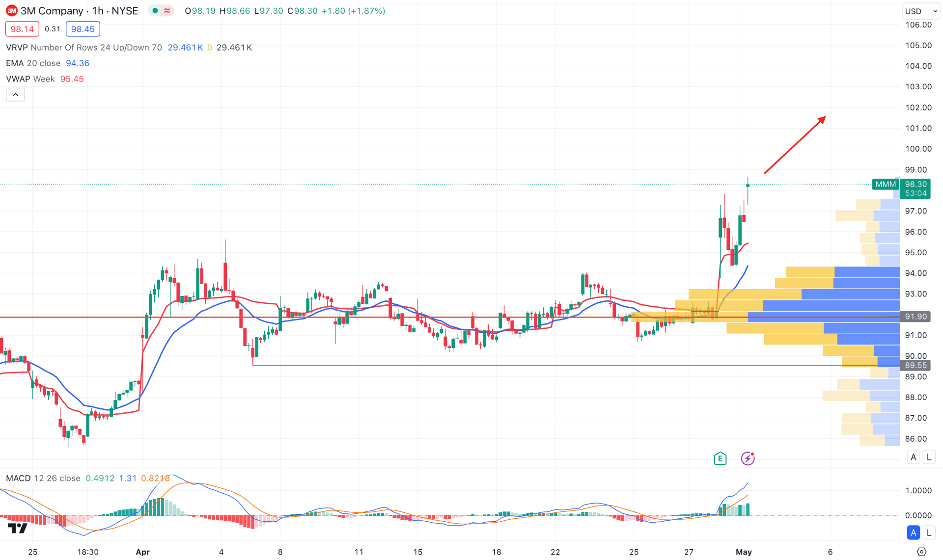Select the EMA 20 close legend
The width and height of the screenshot is (943, 560).
tap(33, 63)
